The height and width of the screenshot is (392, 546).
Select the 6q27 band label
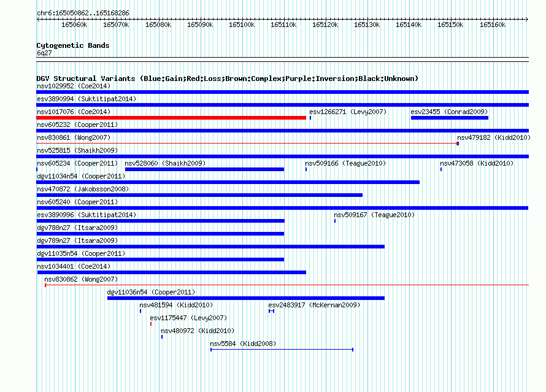pyautogui.click(x=44, y=53)
